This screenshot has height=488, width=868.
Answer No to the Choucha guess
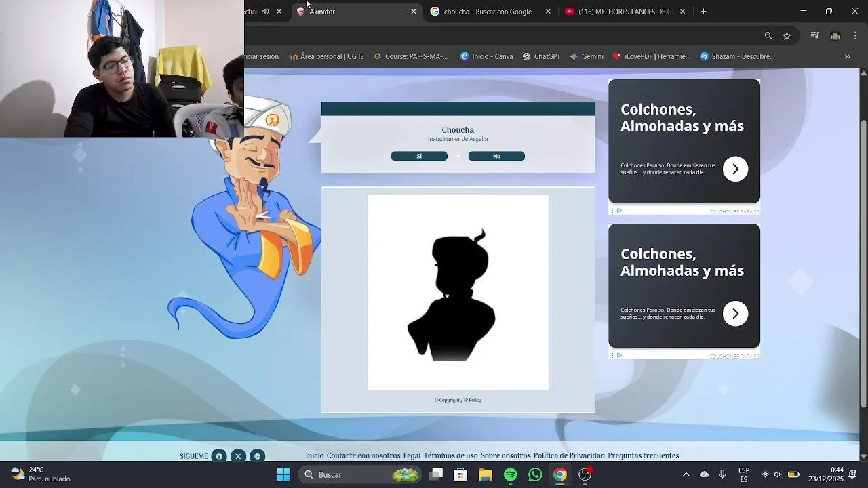coord(496,156)
